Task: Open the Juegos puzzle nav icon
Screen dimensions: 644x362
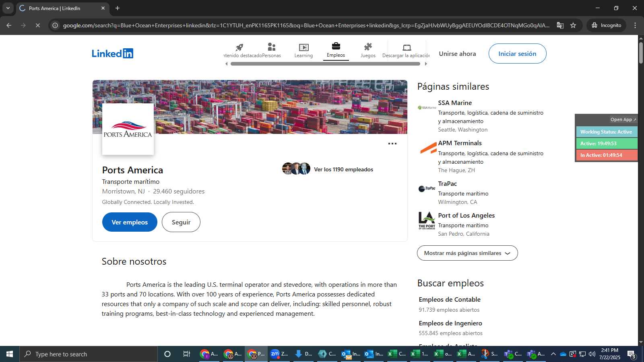Action: pos(368,51)
